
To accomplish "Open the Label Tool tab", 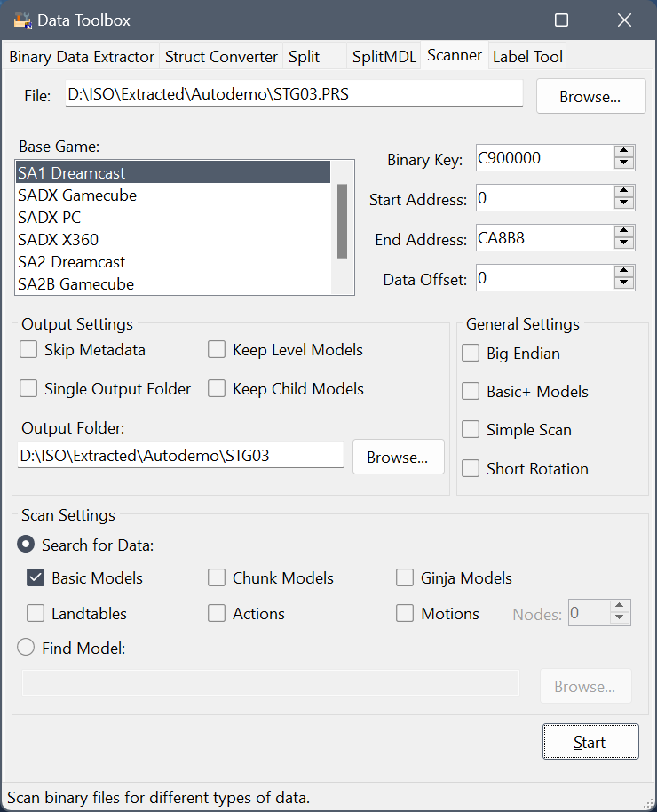I will point(527,57).
